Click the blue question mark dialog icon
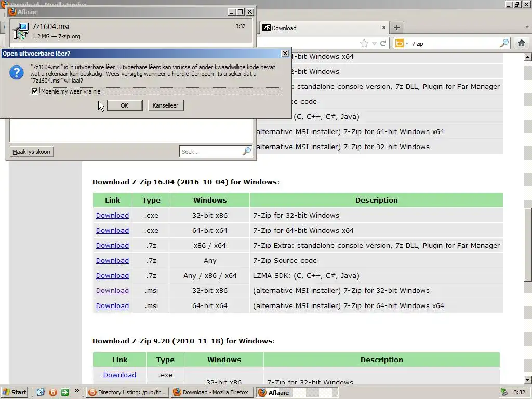 tap(16, 73)
